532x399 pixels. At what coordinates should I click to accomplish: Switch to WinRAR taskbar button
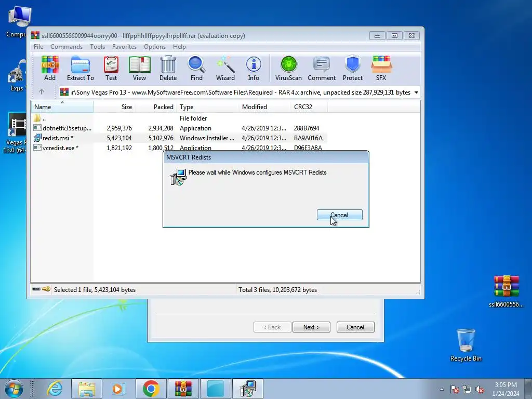coord(183,389)
